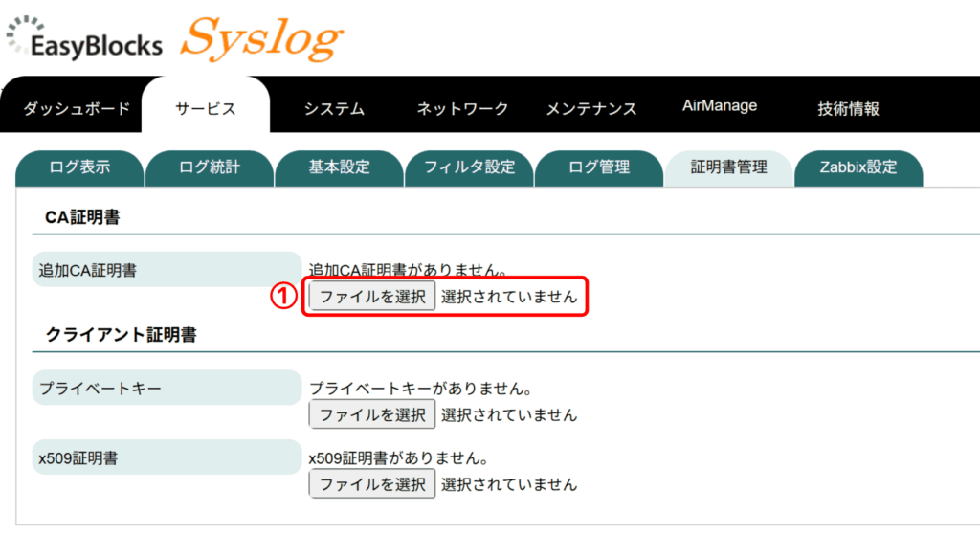
Task: Open the ログ統計 tab
Action: 210,167
